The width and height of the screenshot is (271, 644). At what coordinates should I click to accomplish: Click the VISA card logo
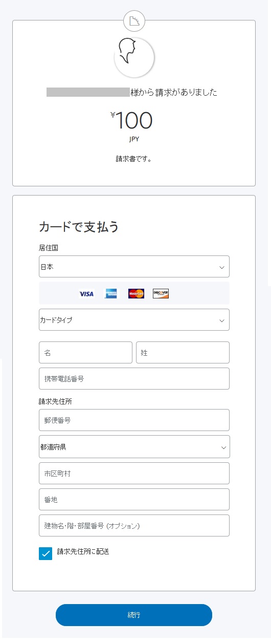point(86,294)
